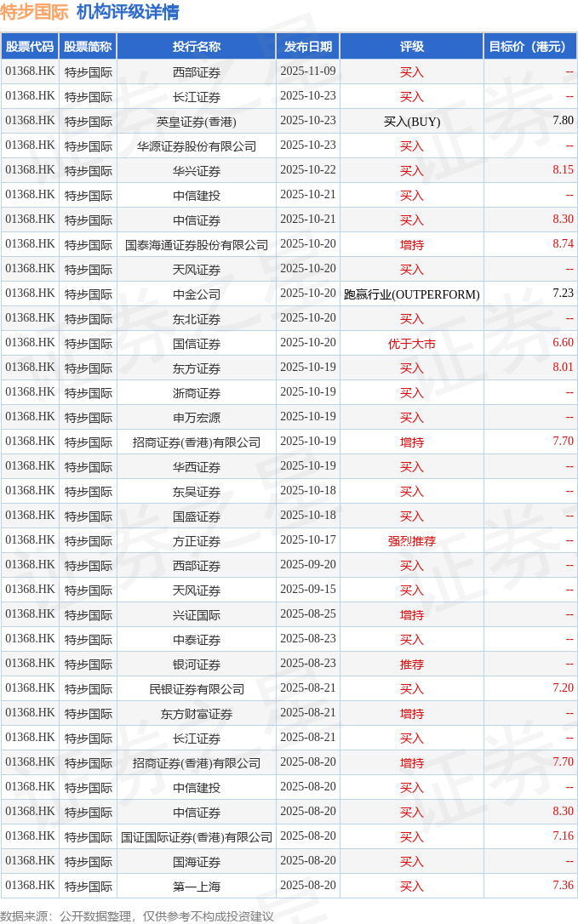
Task: Click the 7.23 target price
Action: (563, 293)
